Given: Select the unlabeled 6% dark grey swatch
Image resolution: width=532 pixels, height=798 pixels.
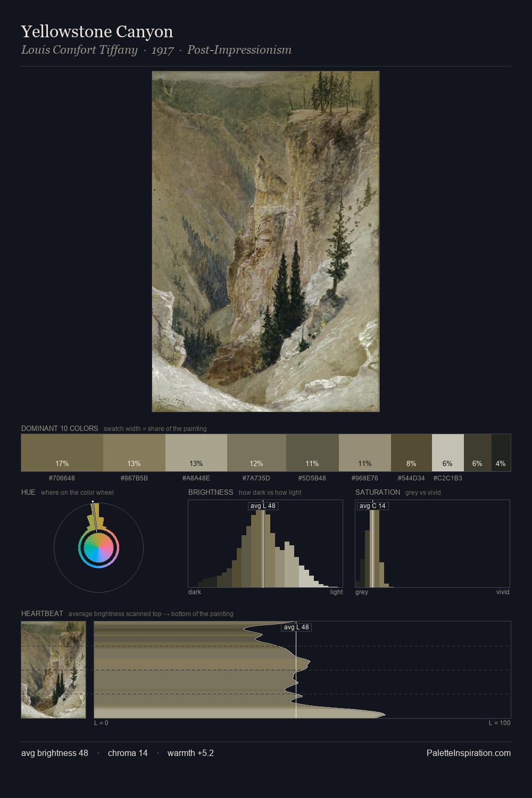Looking at the screenshot, I should click(x=478, y=453).
